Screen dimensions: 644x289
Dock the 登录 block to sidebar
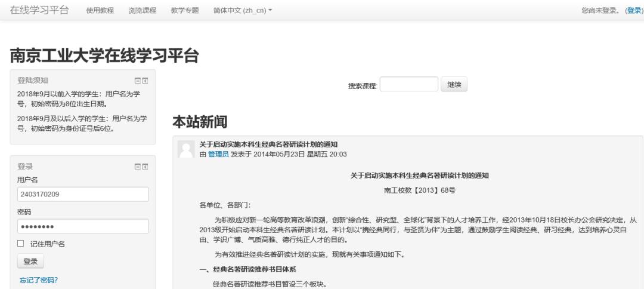[145, 167]
